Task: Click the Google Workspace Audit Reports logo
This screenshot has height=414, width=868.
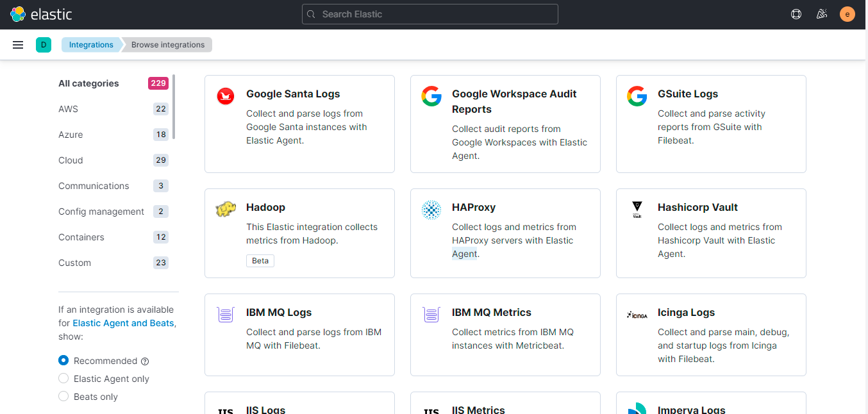Action: pyautogui.click(x=431, y=96)
